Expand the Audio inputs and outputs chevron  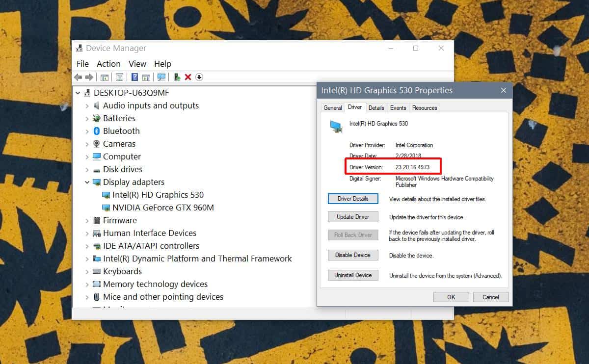[87, 105]
